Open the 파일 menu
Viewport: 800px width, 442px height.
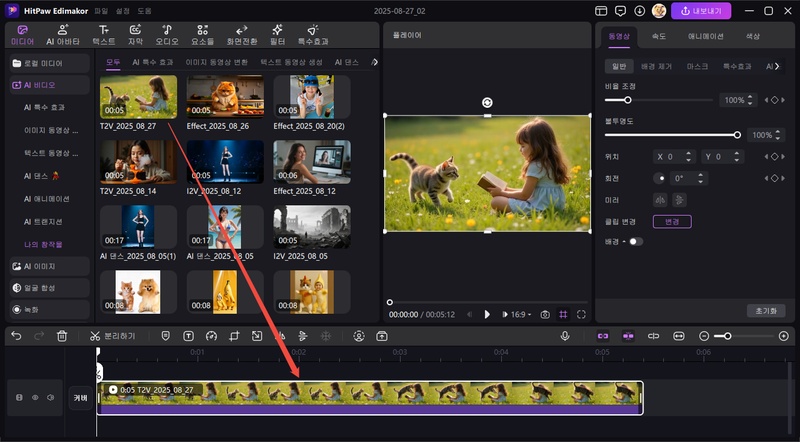(102, 11)
